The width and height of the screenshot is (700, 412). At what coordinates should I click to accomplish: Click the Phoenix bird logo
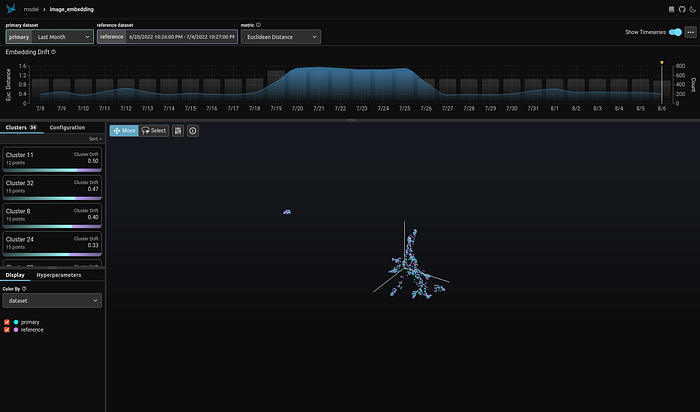(x=11, y=8)
